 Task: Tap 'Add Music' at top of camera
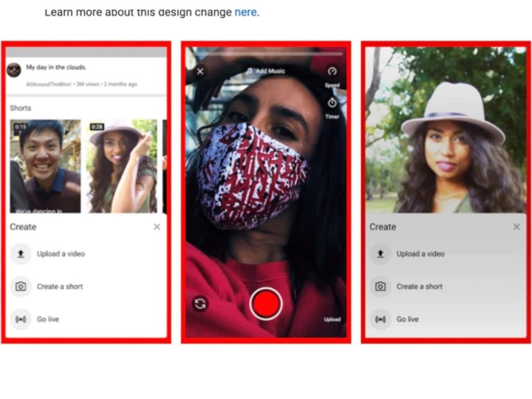point(266,71)
